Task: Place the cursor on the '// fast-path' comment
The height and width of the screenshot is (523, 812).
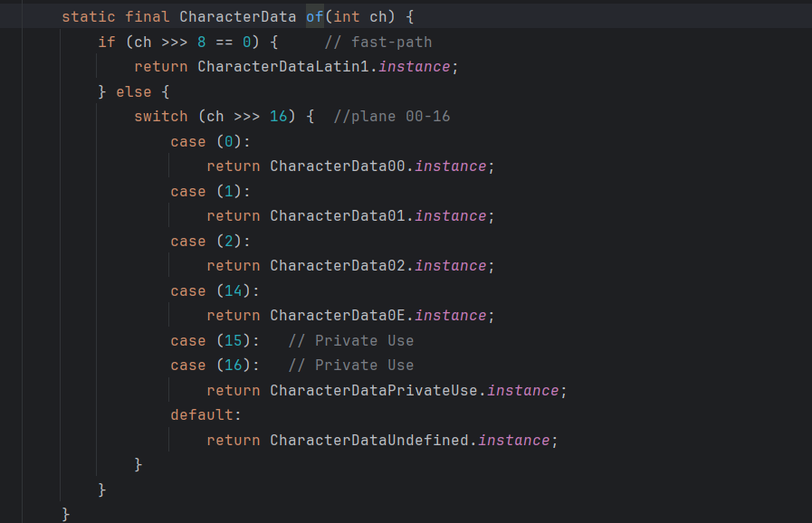Action: [x=378, y=42]
